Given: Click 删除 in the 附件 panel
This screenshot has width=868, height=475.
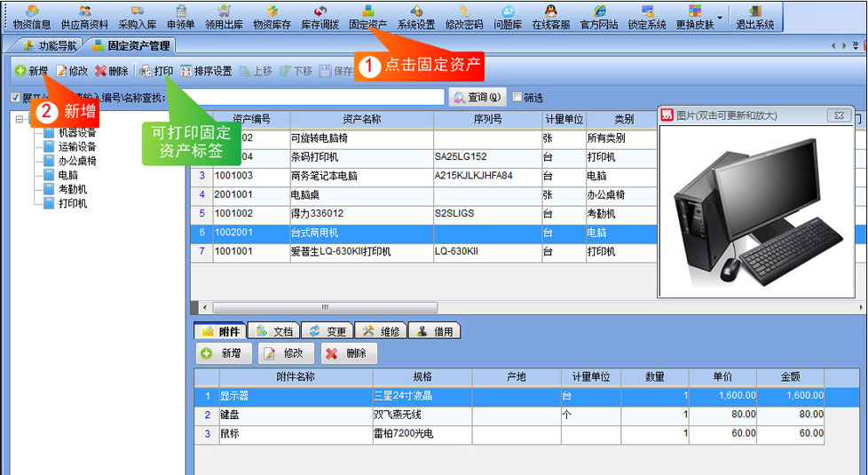Looking at the screenshot, I should [x=345, y=353].
